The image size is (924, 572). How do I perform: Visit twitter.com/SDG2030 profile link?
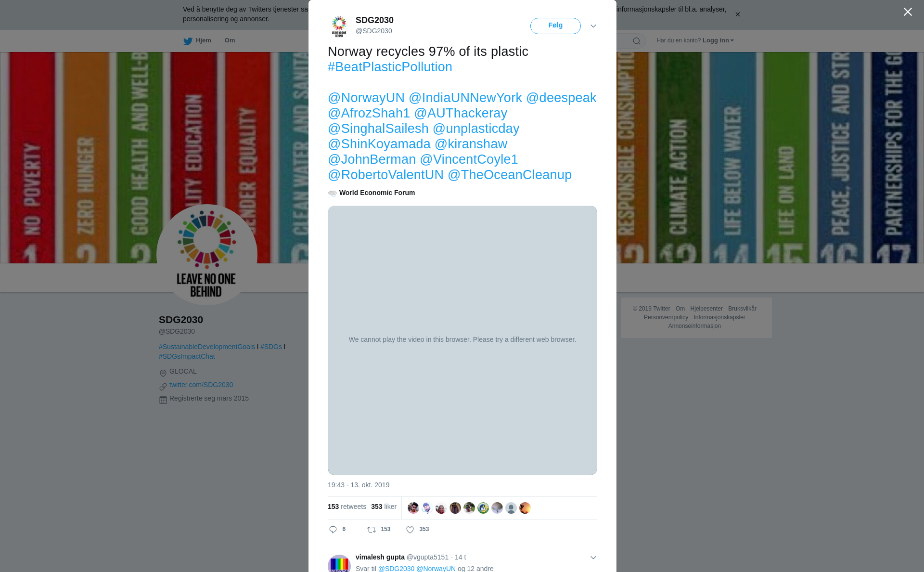[x=201, y=385]
